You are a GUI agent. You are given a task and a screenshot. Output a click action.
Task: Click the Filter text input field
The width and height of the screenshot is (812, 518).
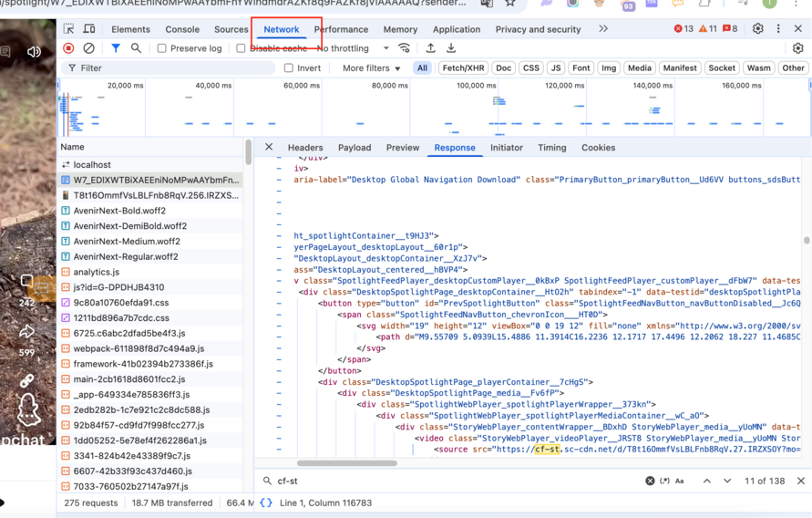[x=173, y=68]
